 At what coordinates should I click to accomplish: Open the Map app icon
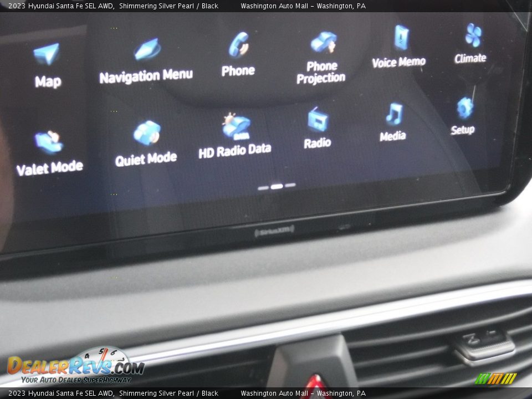pyautogui.click(x=47, y=55)
